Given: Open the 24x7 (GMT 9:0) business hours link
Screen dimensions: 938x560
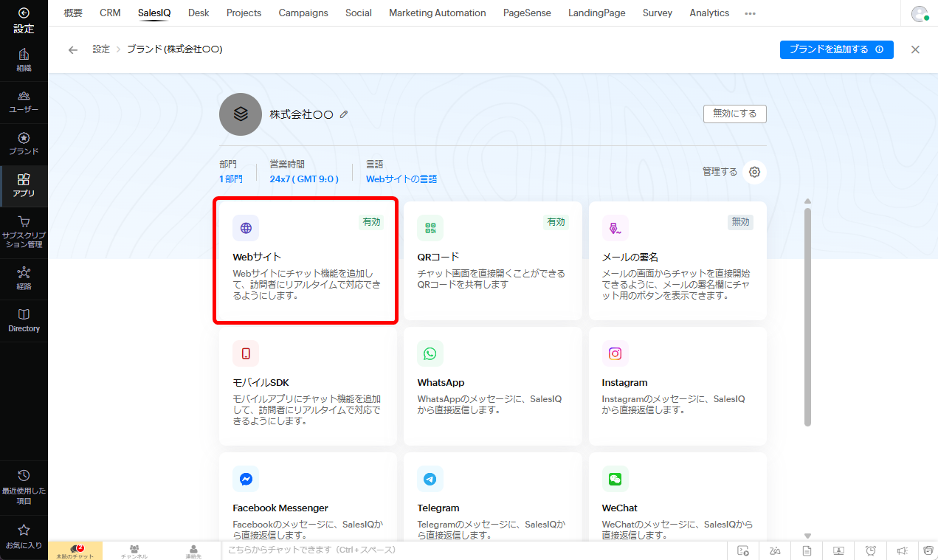Looking at the screenshot, I should point(304,179).
